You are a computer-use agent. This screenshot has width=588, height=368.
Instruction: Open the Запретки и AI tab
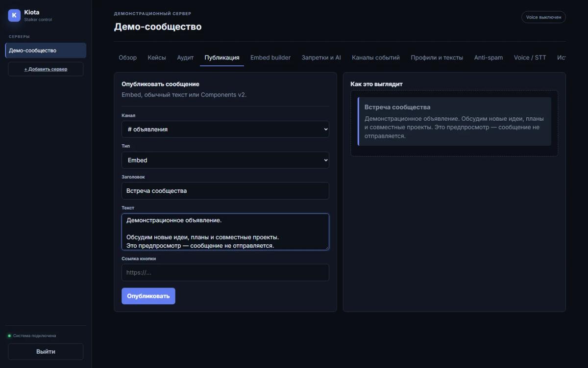321,57
